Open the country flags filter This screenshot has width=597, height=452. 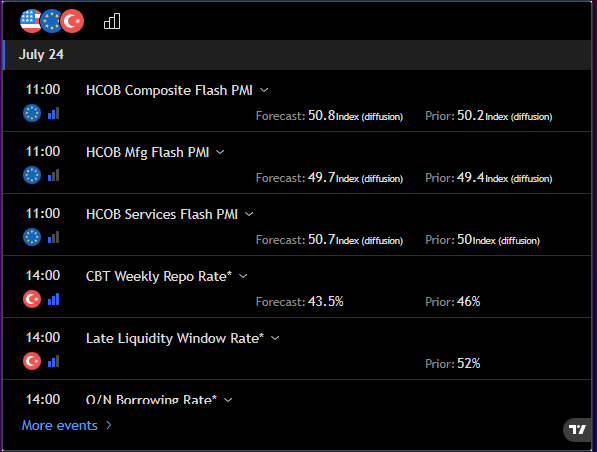[x=52, y=21]
